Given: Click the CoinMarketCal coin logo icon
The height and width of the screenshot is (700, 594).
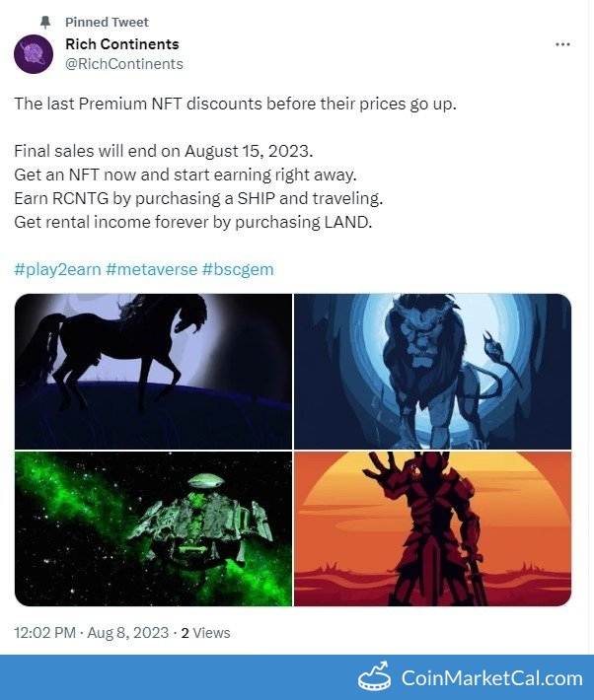Looking at the screenshot, I should 375,676.
